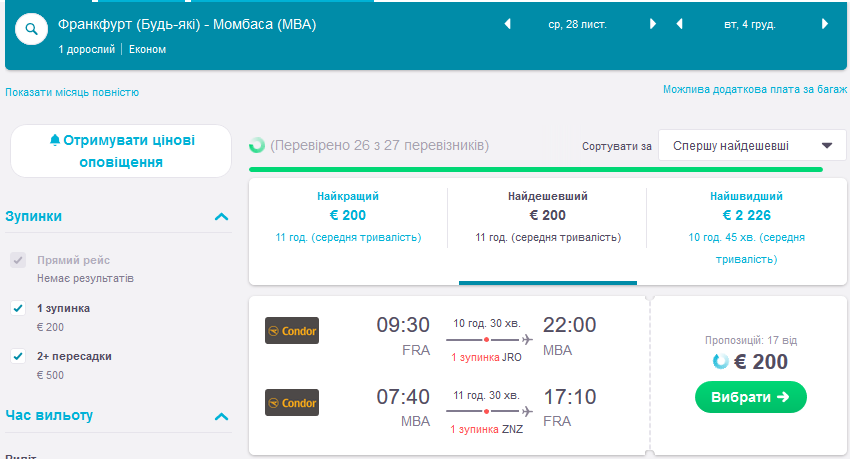
Task: Click the Condor logo on outbound flight
Action: [x=292, y=331]
